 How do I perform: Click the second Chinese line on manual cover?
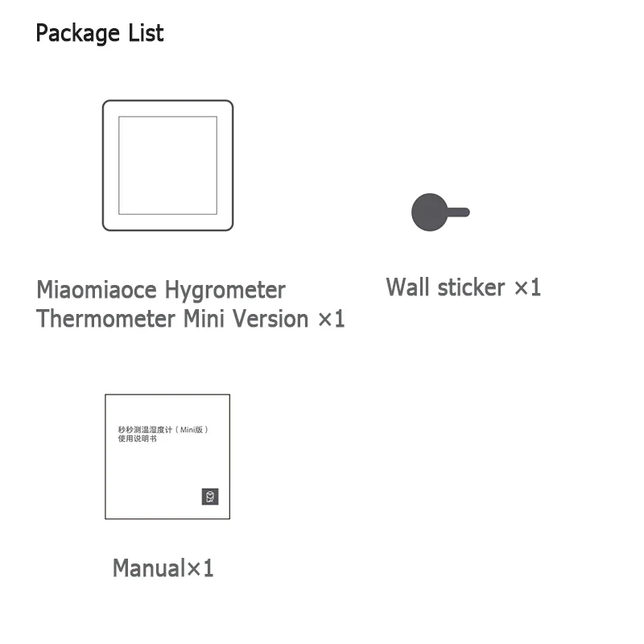click(137, 439)
